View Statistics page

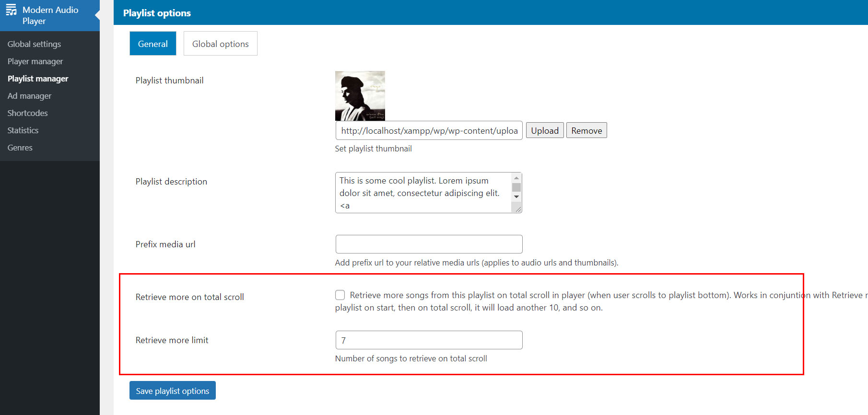(x=23, y=130)
